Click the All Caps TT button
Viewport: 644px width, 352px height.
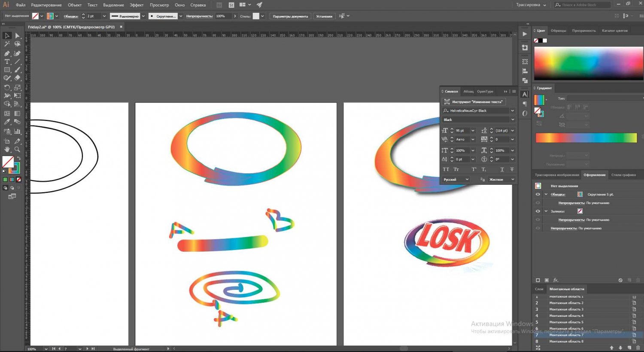[446, 169]
